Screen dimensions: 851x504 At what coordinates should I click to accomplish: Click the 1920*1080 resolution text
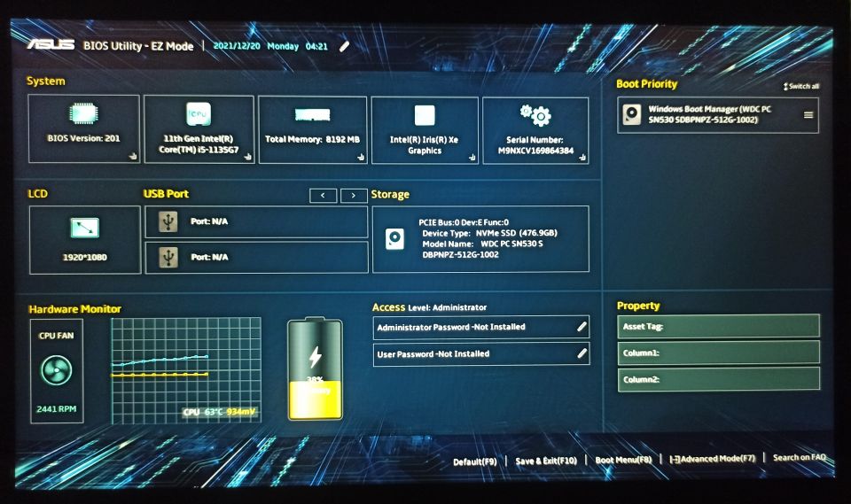85,257
